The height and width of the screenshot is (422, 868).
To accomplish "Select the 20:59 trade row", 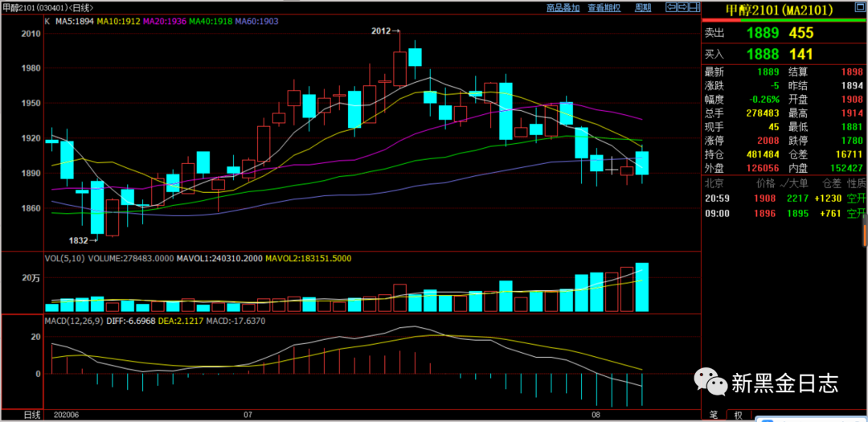I will point(783,199).
